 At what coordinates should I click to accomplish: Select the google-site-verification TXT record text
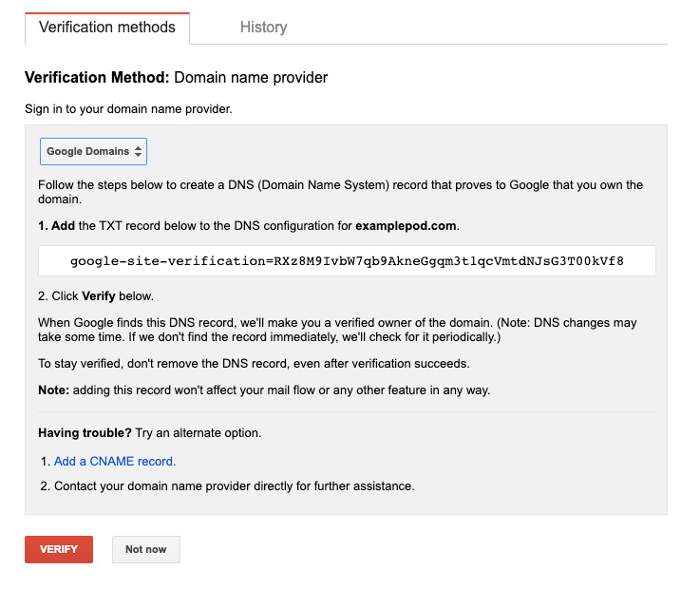(x=347, y=261)
